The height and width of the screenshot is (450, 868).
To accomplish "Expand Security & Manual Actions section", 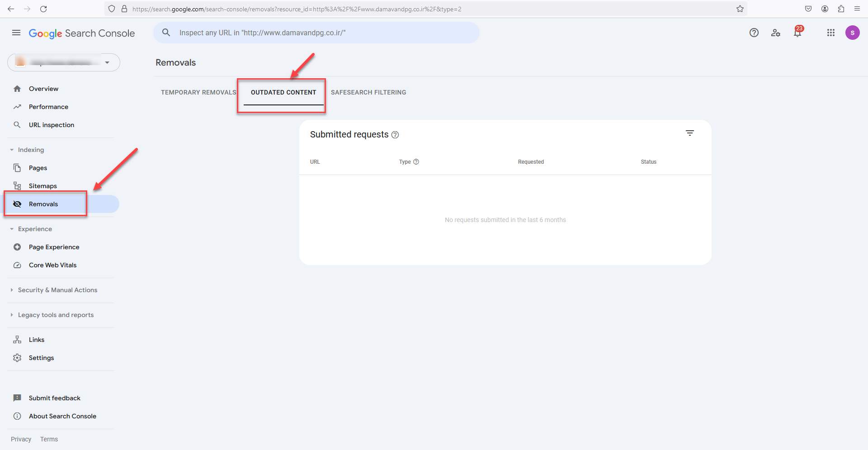I will click(57, 290).
